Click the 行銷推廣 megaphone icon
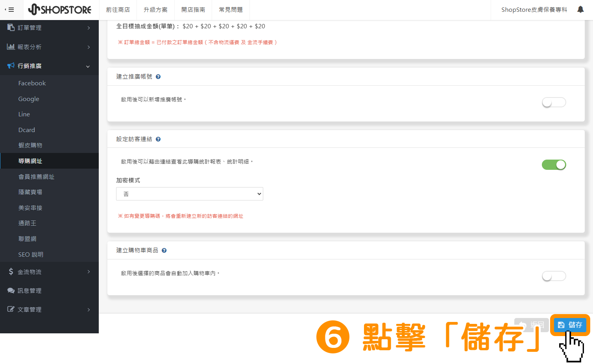This screenshot has width=593, height=364. [x=11, y=66]
